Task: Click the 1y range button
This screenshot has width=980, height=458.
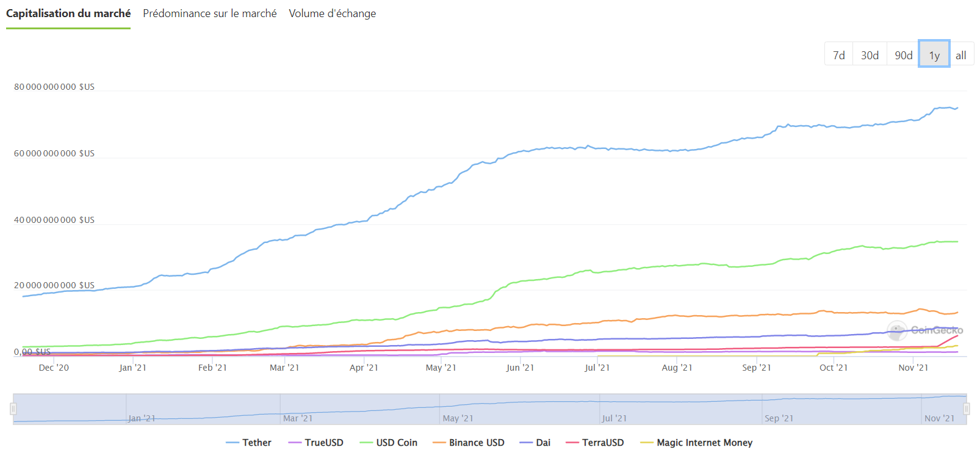Action: 934,55
